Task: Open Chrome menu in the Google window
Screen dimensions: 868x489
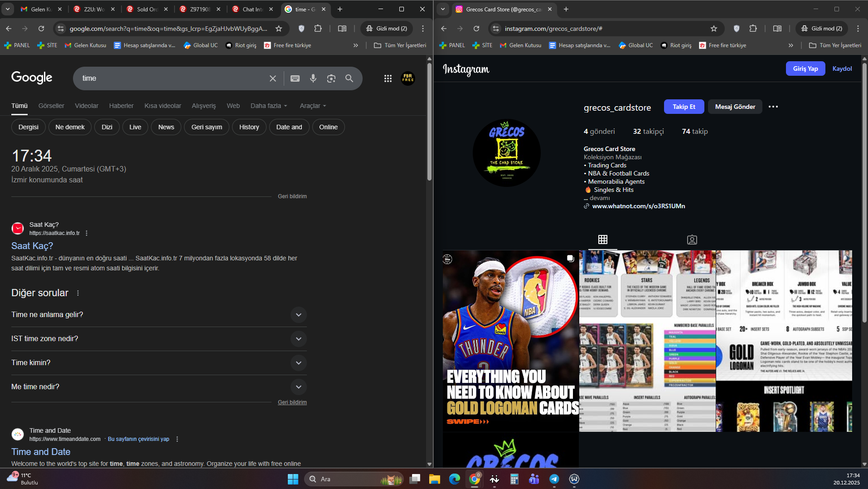Action: click(423, 29)
